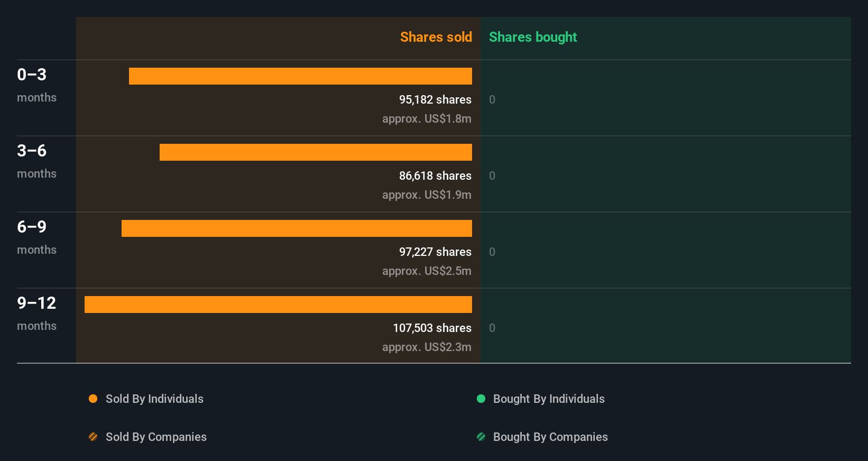The image size is (868, 461).
Task: Click the bought value 0 in 0–3 months row
Action: click(492, 99)
